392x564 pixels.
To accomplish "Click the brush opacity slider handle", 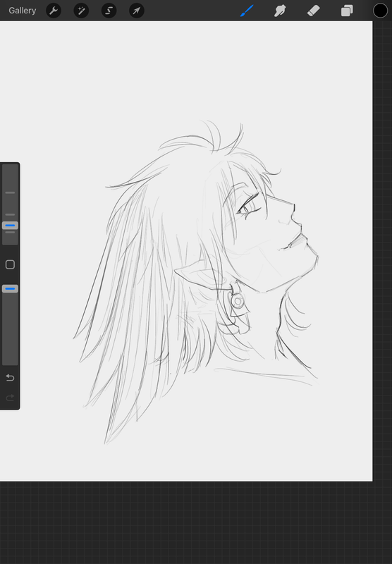I will 10,288.
